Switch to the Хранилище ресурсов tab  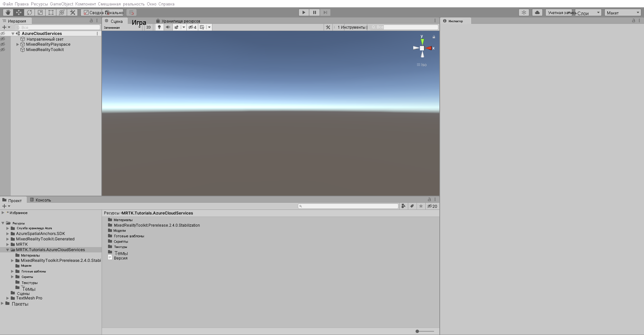(178, 21)
